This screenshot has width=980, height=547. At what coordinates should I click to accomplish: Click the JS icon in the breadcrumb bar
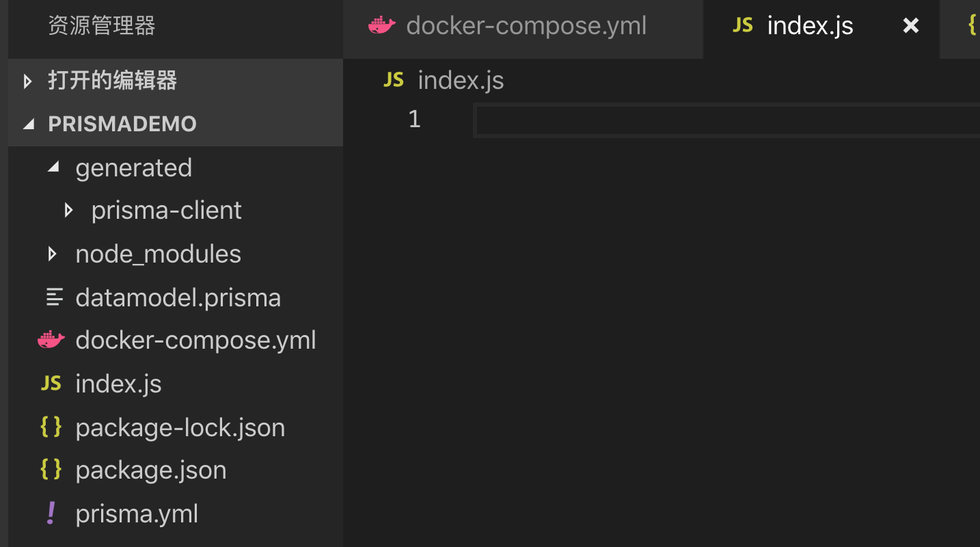click(394, 80)
